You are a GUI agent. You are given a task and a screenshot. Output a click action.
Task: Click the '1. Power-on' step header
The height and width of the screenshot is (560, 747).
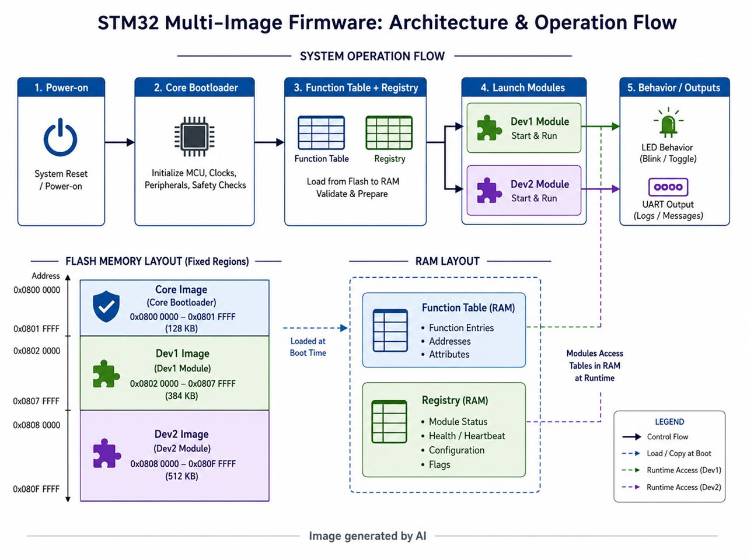click(x=61, y=87)
